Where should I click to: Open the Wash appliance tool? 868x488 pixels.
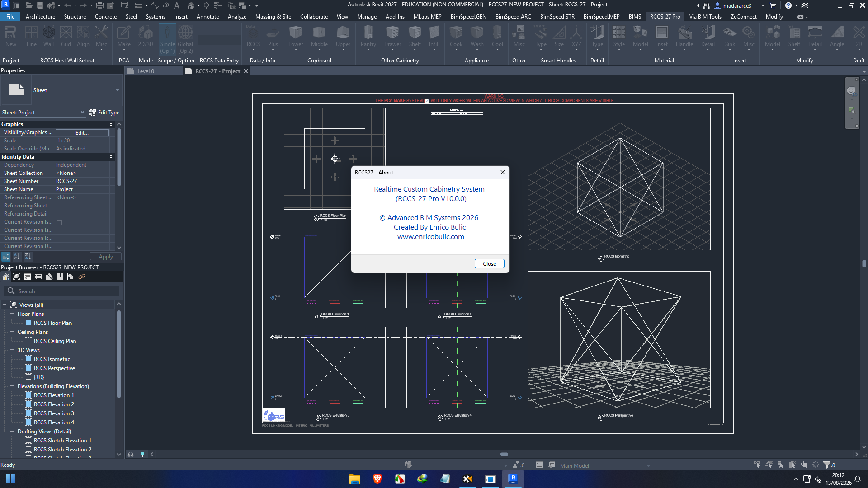[x=477, y=37]
